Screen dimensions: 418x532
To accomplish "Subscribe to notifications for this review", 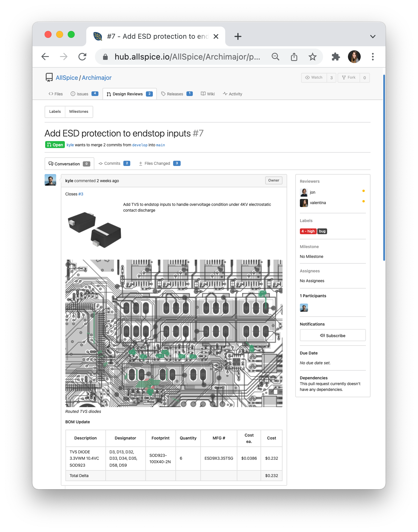I will click(x=333, y=335).
